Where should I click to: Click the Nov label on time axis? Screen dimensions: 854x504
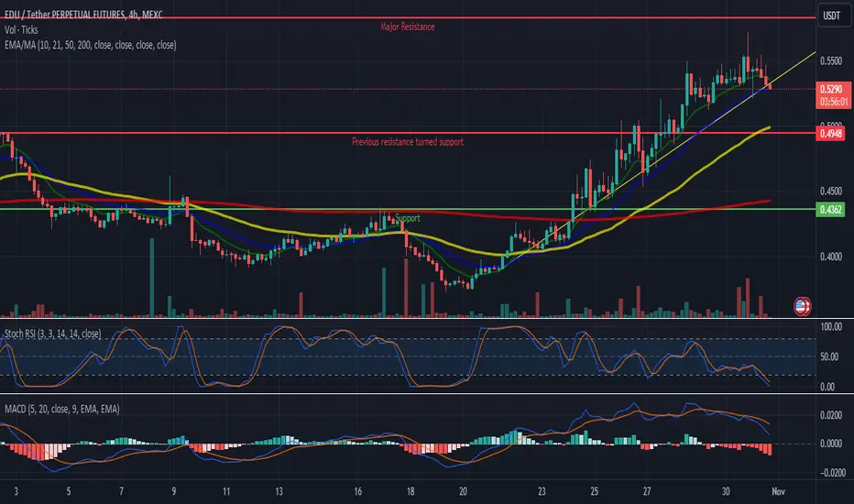778,491
